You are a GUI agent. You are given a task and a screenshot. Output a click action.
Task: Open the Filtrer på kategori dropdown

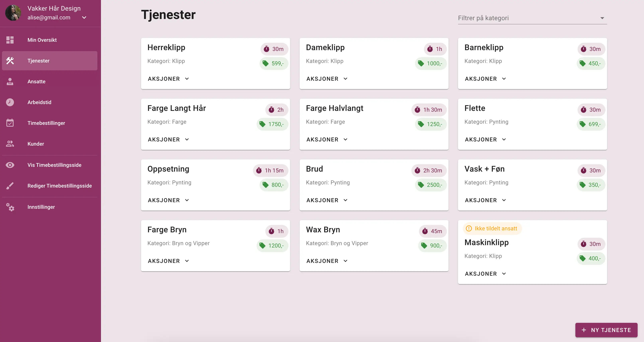(532, 18)
